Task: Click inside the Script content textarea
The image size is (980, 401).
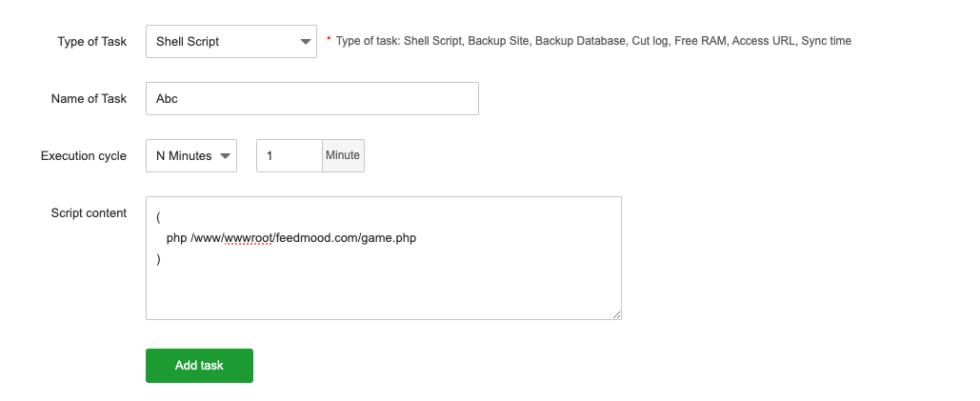Action: 383,286
